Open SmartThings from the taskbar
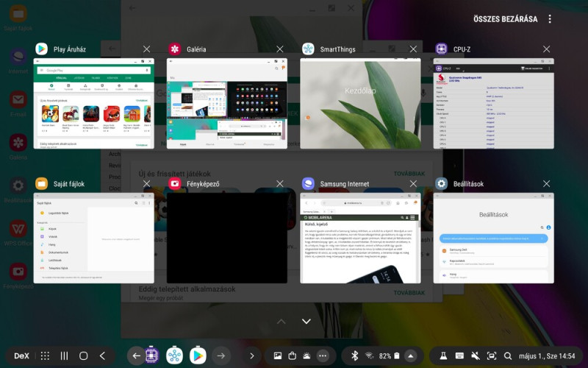Viewport: 588px width, 368px height. [175, 355]
